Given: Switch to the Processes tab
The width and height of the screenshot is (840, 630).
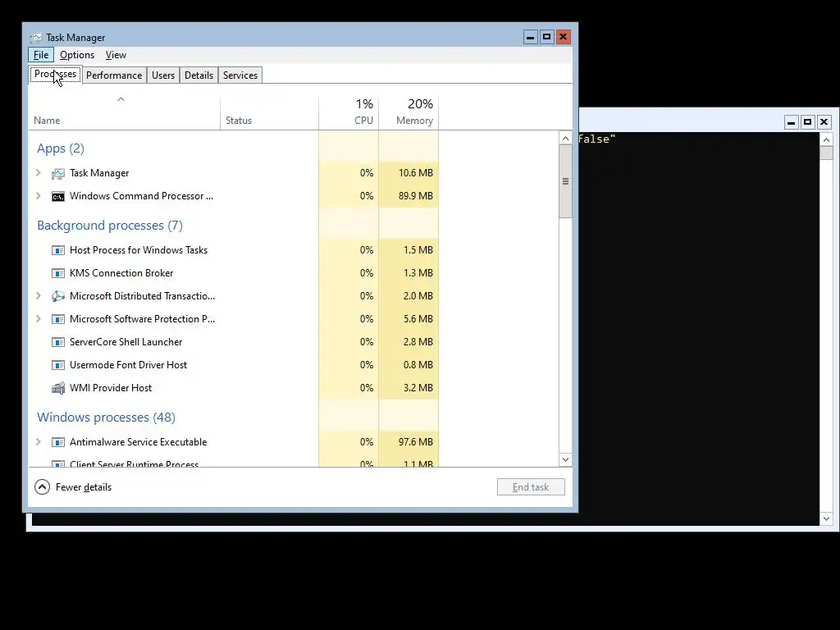Looking at the screenshot, I should 55,75.
